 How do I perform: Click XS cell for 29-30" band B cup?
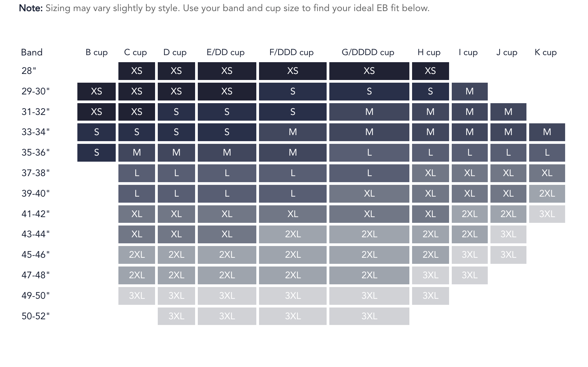[x=97, y=91]
